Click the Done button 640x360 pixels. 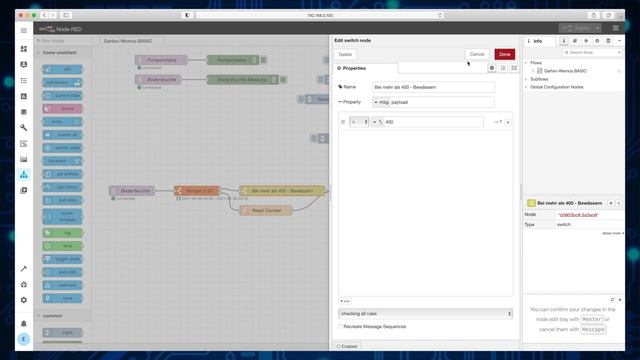(x=504, y=54)
